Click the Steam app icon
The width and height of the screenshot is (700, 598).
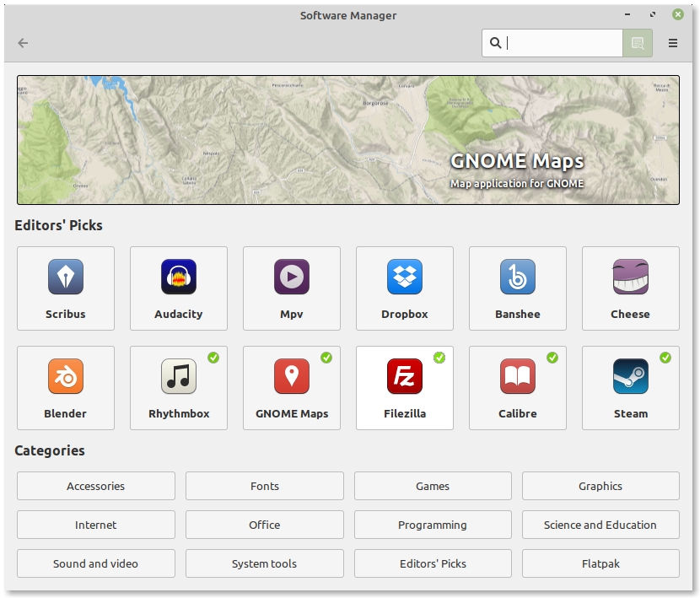click(630, 376)
